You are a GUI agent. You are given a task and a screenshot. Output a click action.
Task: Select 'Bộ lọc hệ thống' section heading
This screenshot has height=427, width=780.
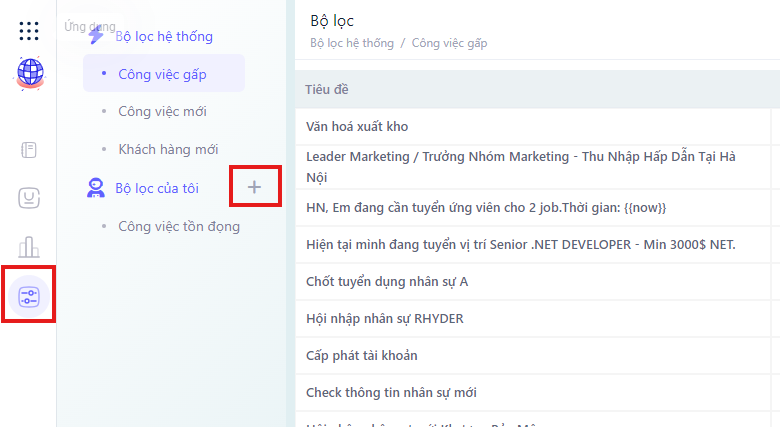[x=164, y=37]
